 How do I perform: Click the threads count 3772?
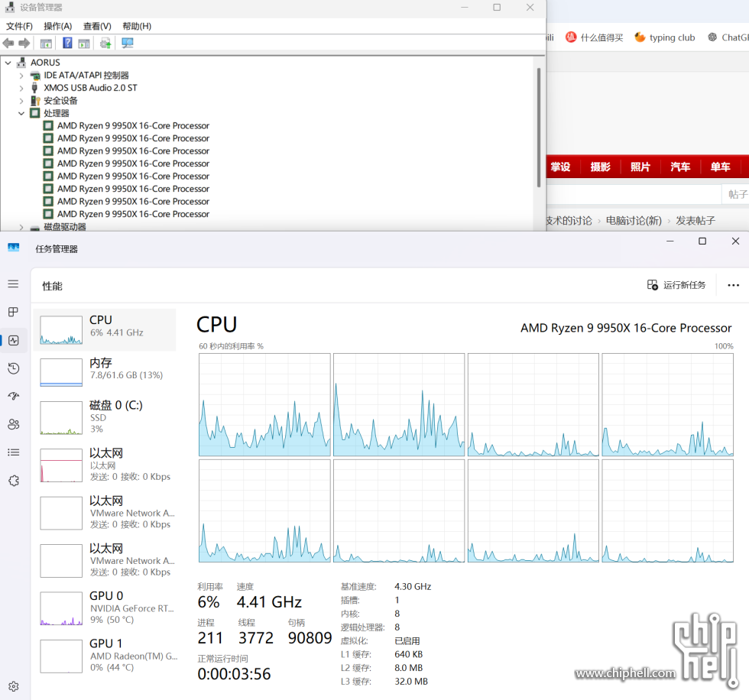[x=255, y=638]
